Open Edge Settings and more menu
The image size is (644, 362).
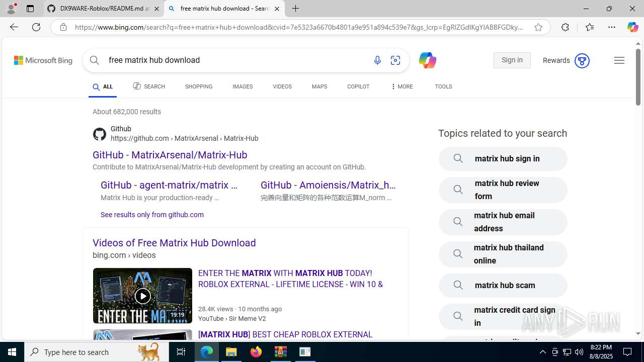point(611,27)
